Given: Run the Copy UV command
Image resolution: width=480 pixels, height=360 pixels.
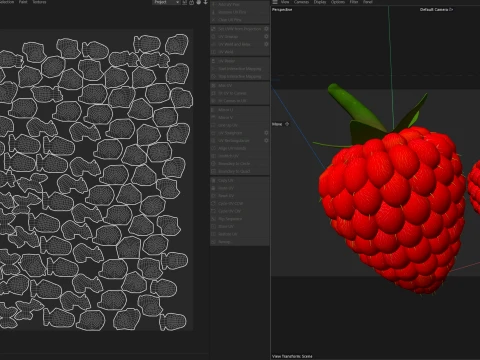Looking at the screenshot, I should [239, 180].
